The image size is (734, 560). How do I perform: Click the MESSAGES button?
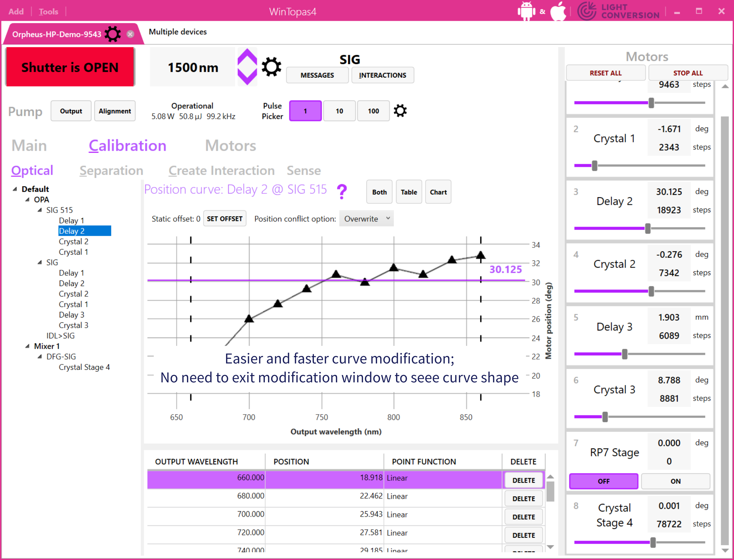(x=317, y=75)
